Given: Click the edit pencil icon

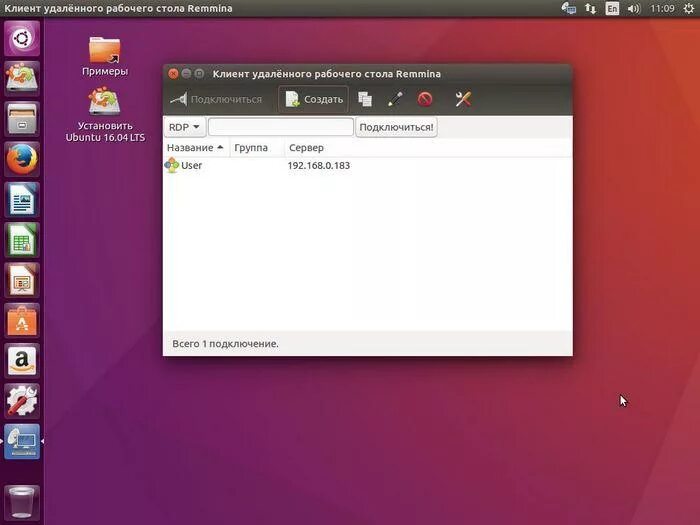Looking at the screenshot, I should click(395, 99).
